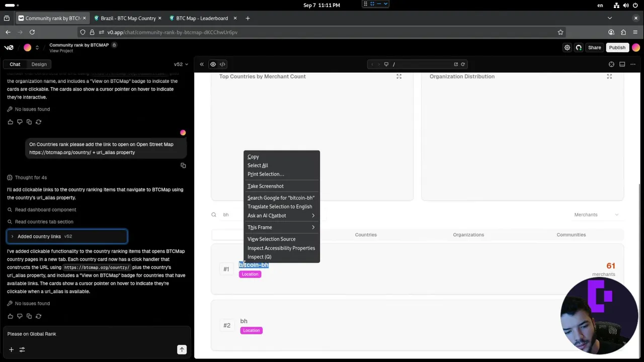The image size is (644, 362).
Task: Collapse the chat panel with double-chevron icon
Action: coord(202,64)
